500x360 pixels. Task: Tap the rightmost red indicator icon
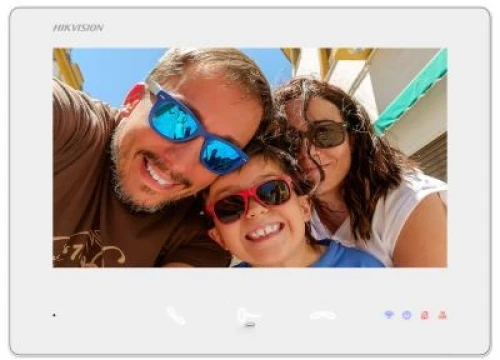(x=442, y=315)
